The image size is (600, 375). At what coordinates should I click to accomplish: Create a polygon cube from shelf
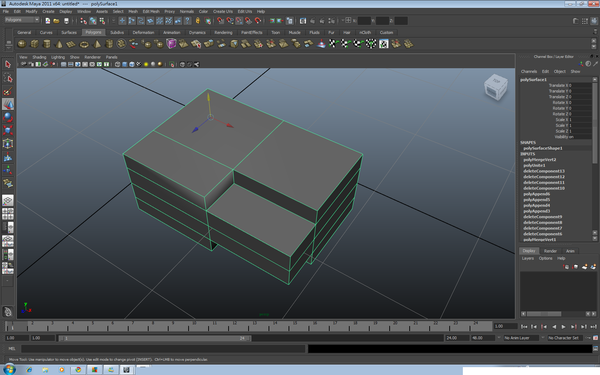coord(34,44)
